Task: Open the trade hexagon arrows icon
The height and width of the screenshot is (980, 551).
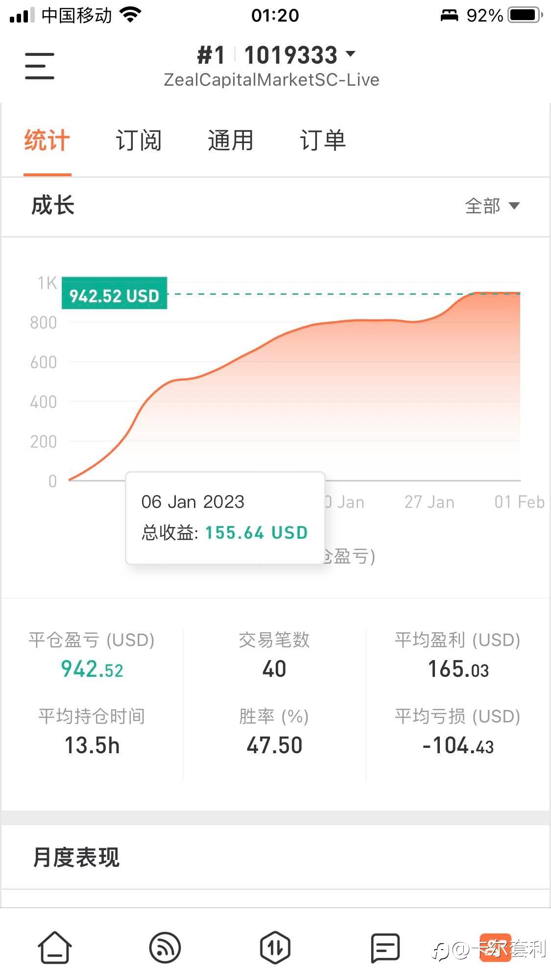Action: 275,948
